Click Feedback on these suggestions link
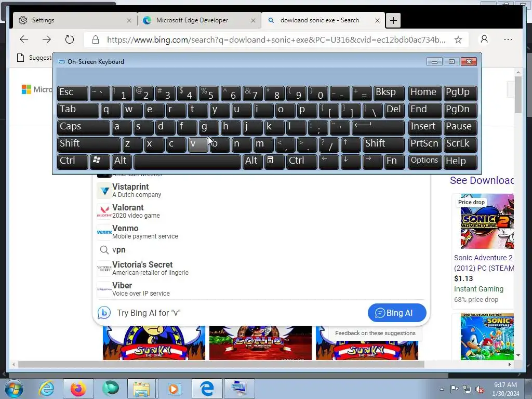The image size is (532, 399). 375,333
